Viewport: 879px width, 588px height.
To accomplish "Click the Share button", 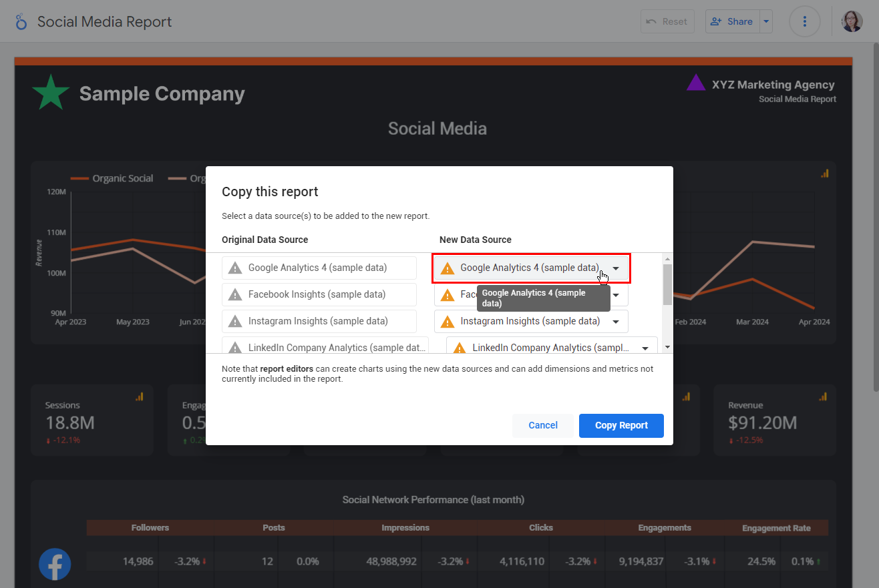I will (732, 21).
